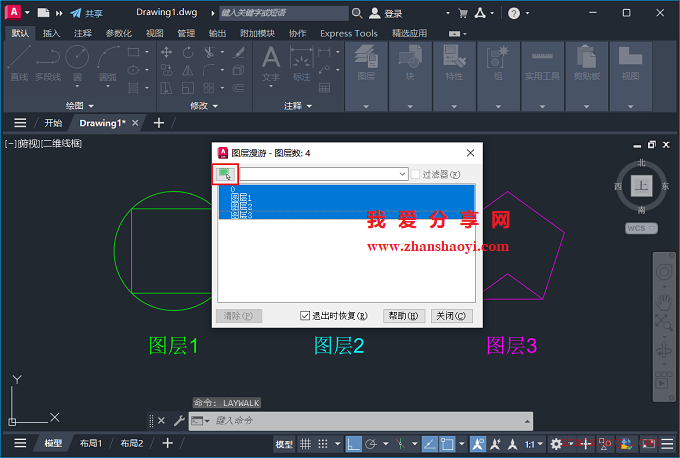Select layer 图层1 in the list
Image resolution: width=680 pixels, height=458 pixels.
pos(347,198)
